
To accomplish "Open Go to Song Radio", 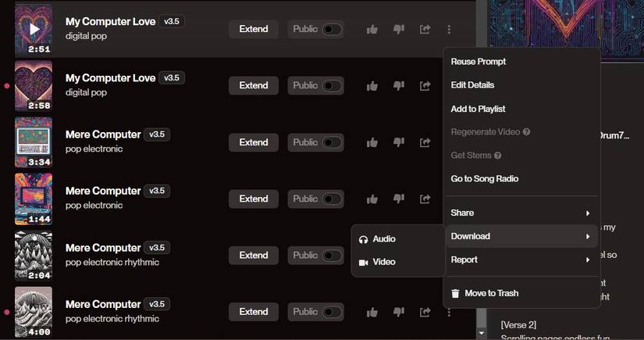I will 485,179.
